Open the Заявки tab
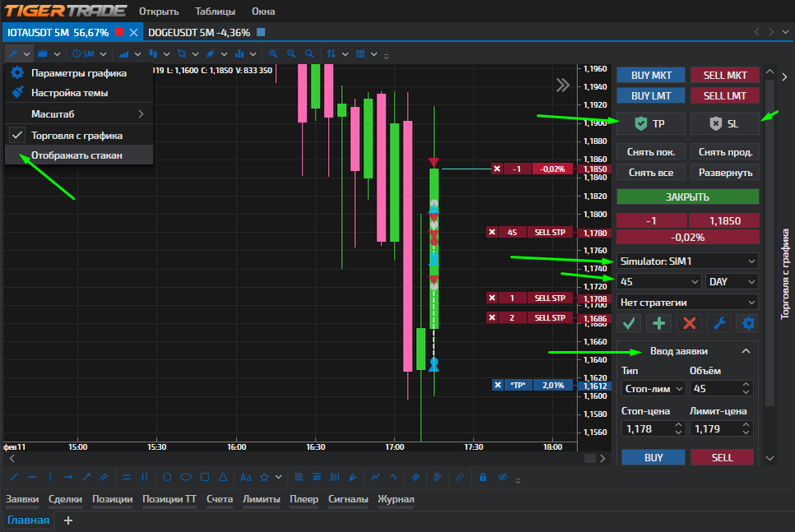795x532 pixels. [x=22, y=499]
